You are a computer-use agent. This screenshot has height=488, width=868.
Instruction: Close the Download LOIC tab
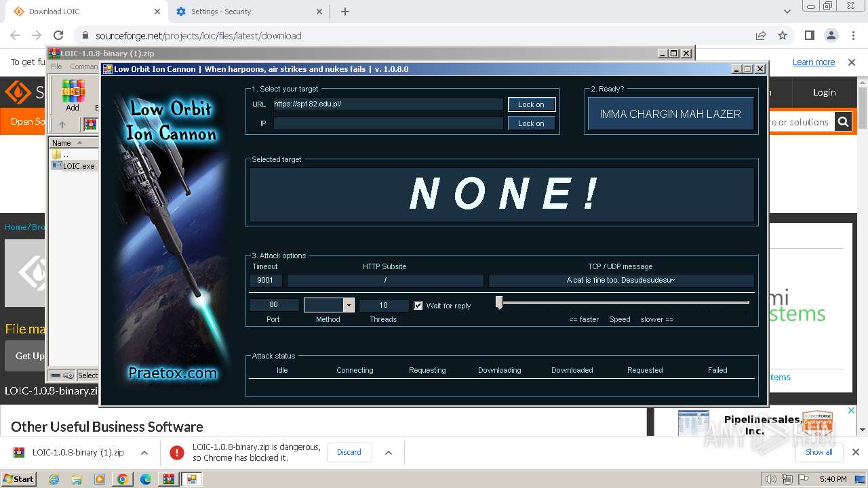157,12
